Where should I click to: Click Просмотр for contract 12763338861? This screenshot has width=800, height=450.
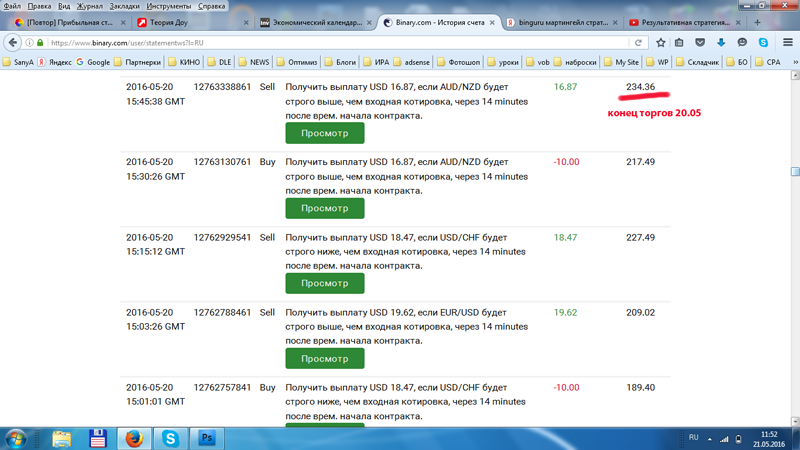[324, 133]
